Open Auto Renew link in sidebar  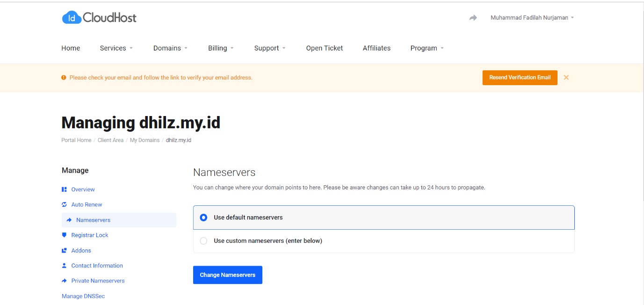point(87,204)
